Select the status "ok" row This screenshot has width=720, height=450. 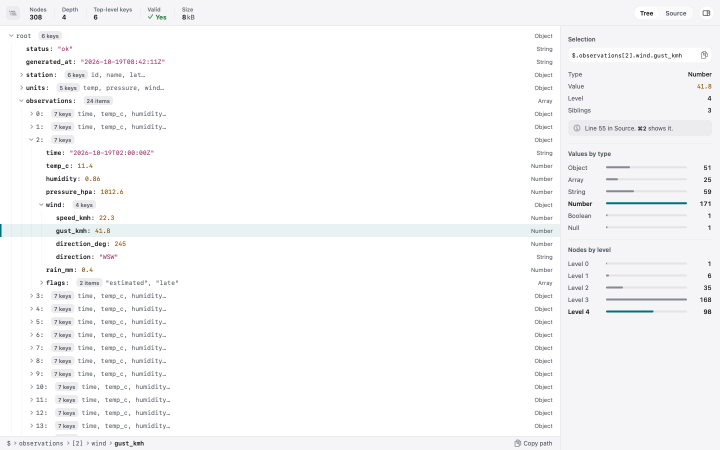[280, 49]
